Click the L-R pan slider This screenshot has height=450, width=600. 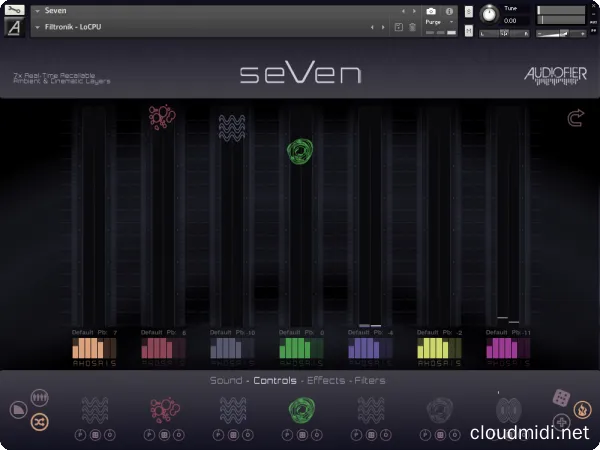click(504, 34)
